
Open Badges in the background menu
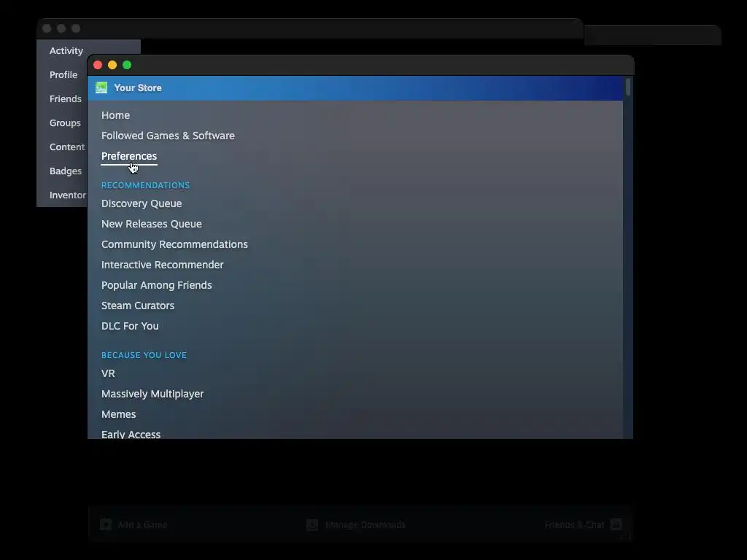pyautogui.click(x=65, y=171)
